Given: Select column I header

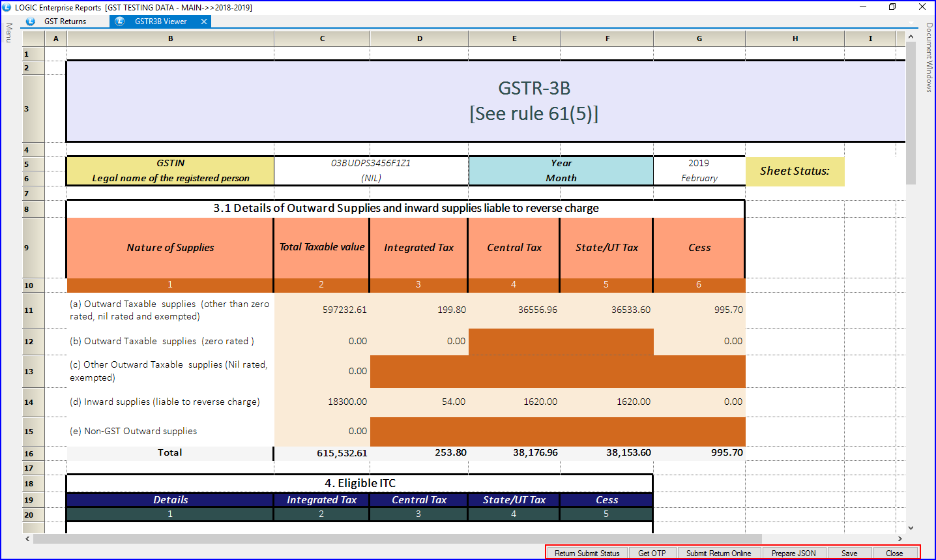Looking at the screenshot, I should tap(870, 38).
